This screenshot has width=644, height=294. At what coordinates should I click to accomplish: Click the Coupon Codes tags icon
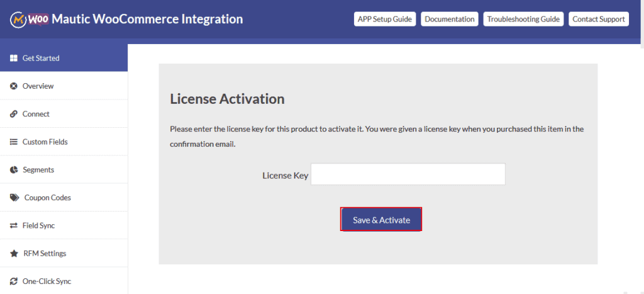[14, 198]
